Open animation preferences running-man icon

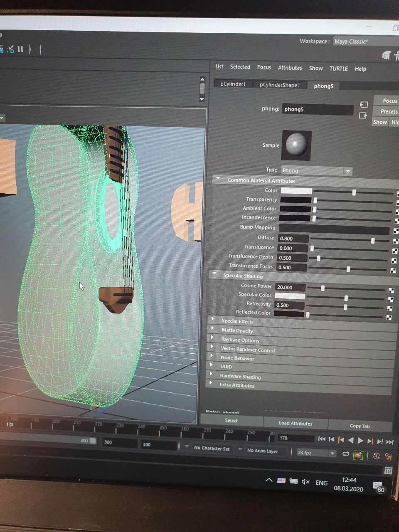389,456
